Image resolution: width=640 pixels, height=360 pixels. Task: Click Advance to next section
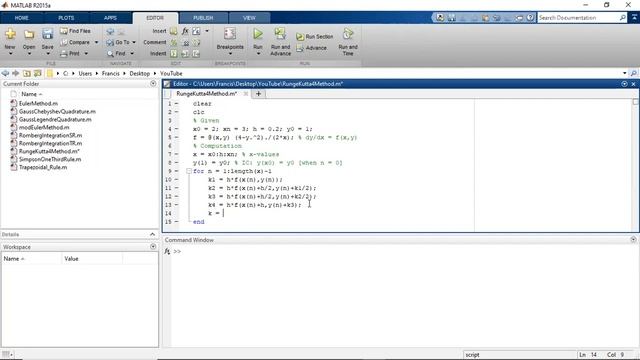click(311, 48)
